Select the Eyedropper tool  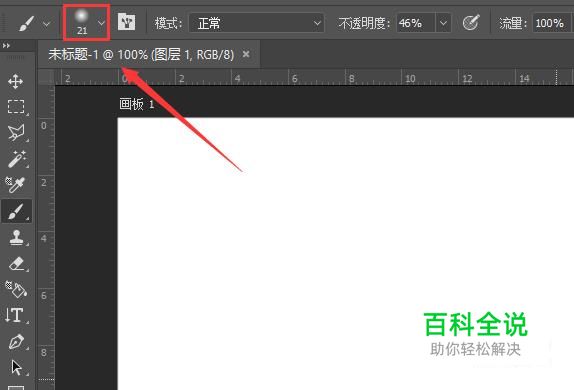pos(15,185)
